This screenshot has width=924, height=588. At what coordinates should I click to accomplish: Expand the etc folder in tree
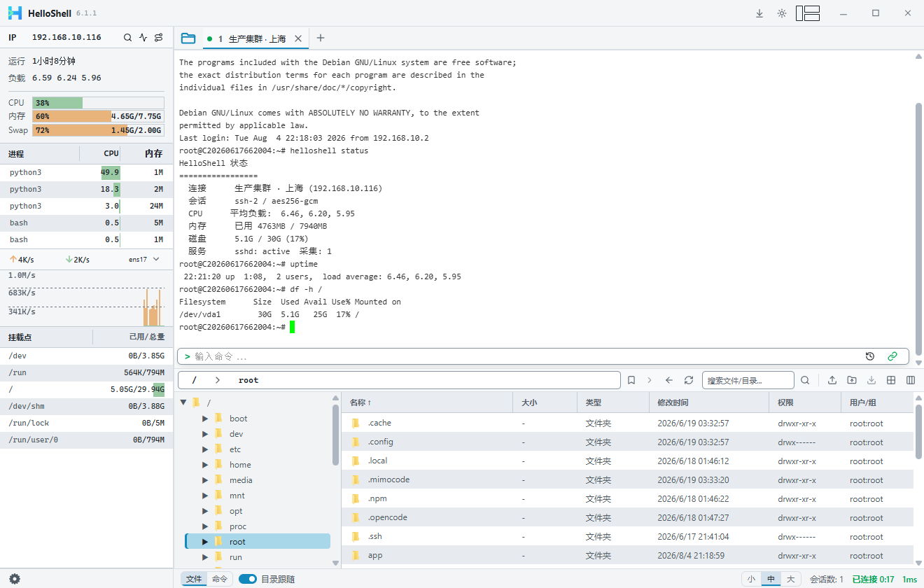[205, 449]
